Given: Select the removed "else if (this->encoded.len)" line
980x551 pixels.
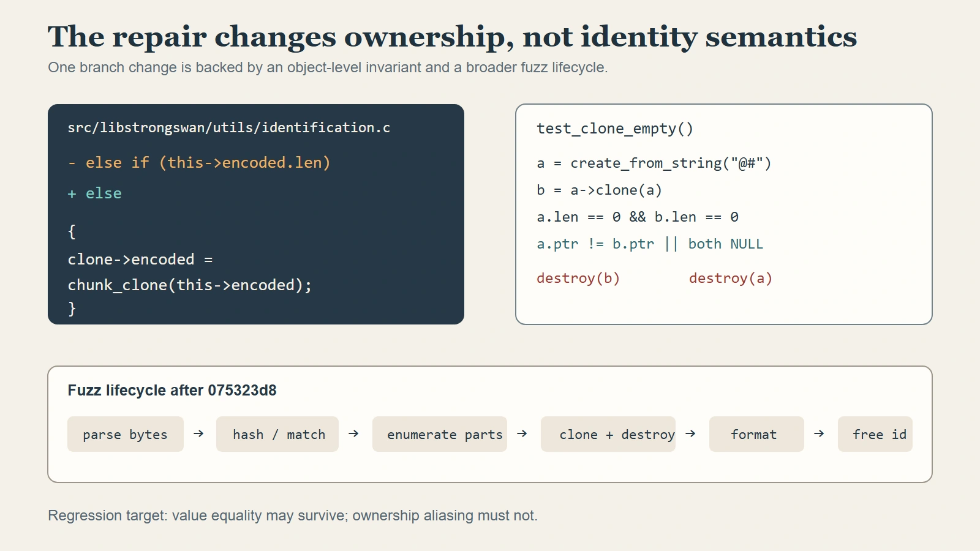Looking at the screenshot, I should 199,162.
